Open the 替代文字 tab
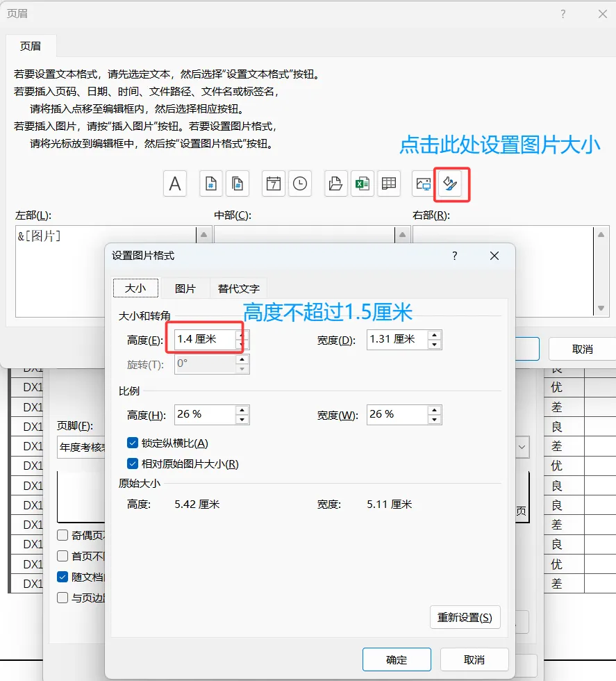Image resolution: width=616 pixels, height=681 pixels. pyautogui.click(x=238, y=289)
